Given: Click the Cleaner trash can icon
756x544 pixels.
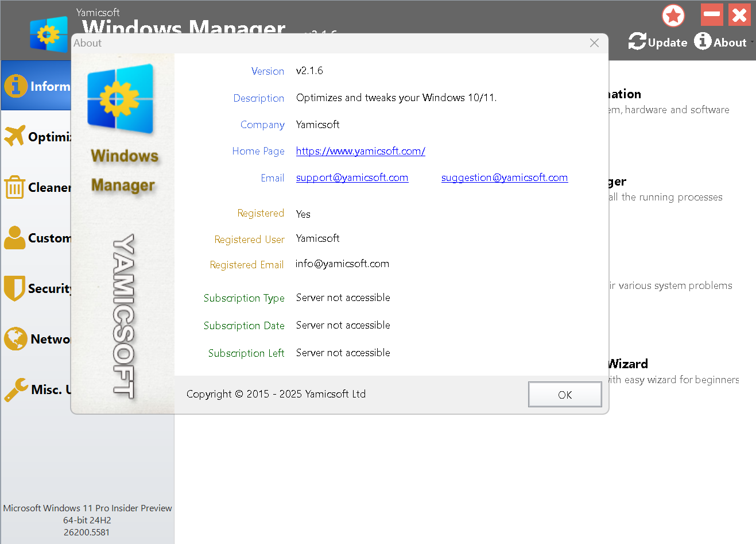Looking at the screenshot, I should pos(14,187).
